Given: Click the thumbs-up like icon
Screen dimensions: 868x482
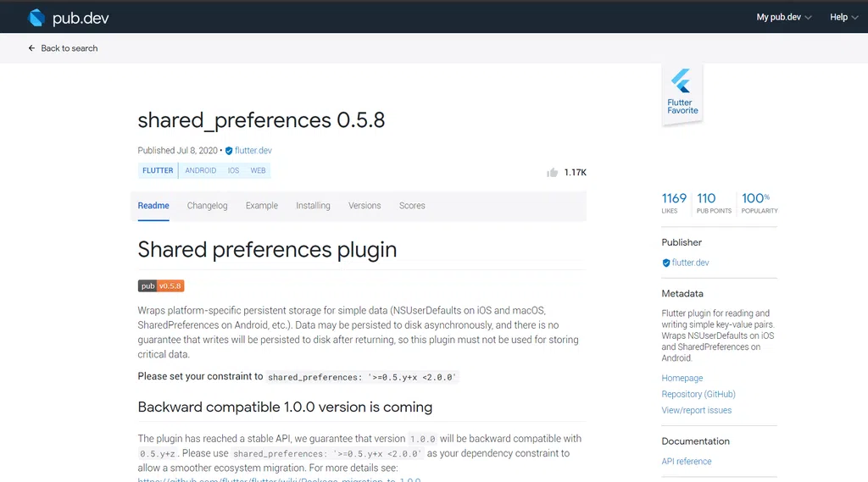Looking at the screenshot, I should (x=552, y=173).
